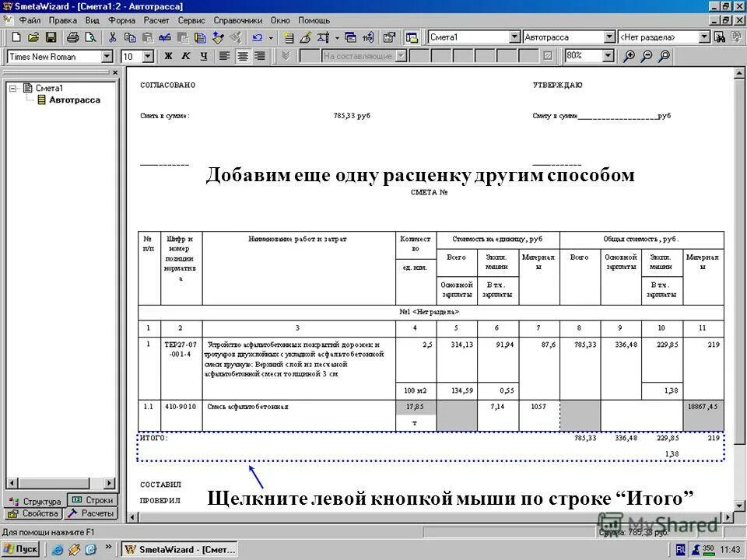The height and width of the screenshot is (560, 747).
Task: Select Автотрасса in the tree
Action: [75, 100]
